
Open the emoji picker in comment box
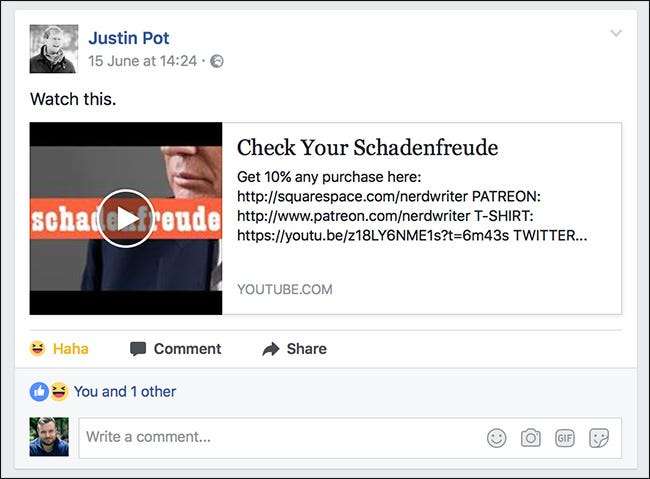tap(496, 438)
